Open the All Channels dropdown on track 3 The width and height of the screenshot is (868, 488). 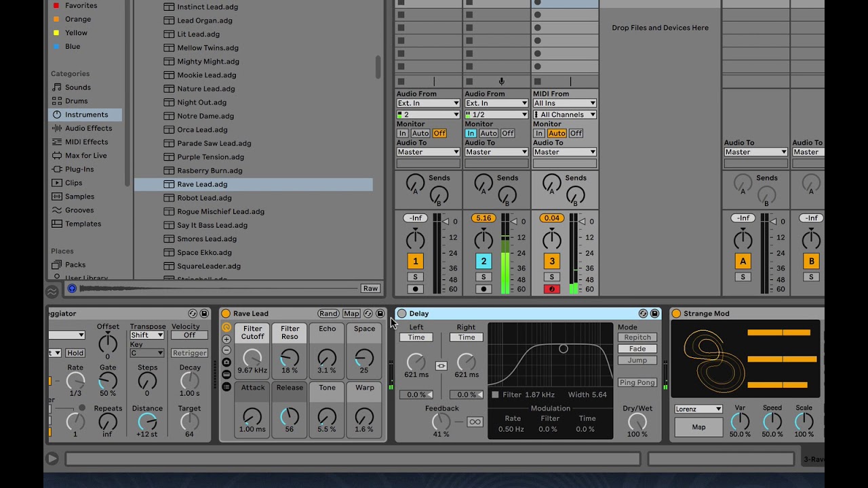pyautogui.click(x=564, y=115)
